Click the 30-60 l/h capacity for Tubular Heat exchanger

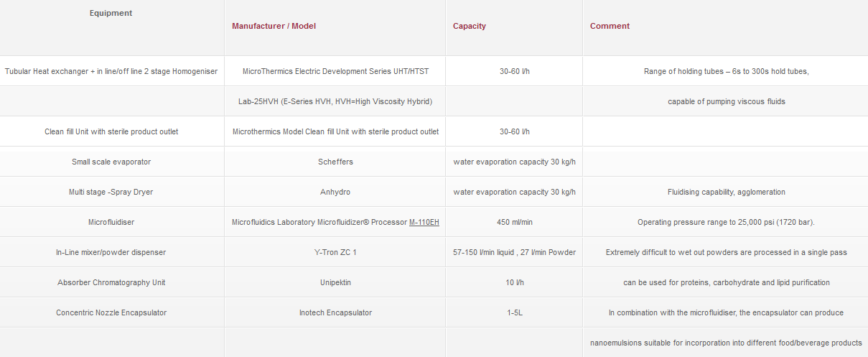pos(515,72)
